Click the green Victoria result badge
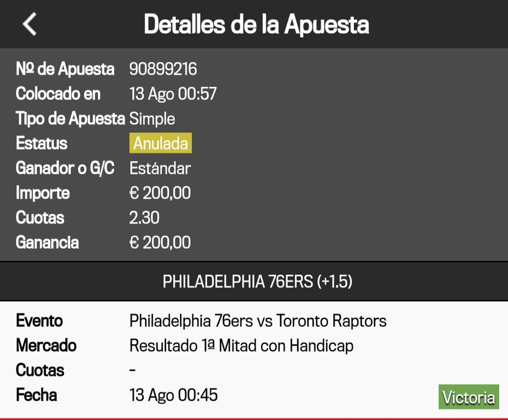The height and width of the screenshot is (420, 508). click(x=469, y=396)
